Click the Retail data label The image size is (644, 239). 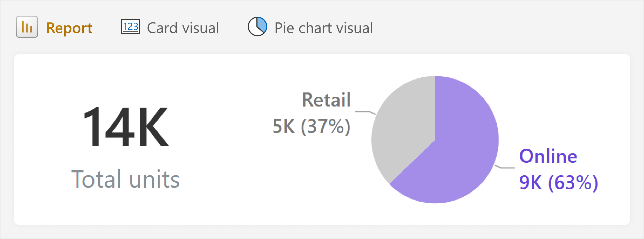pyautogui.click(x=326, y=99)
